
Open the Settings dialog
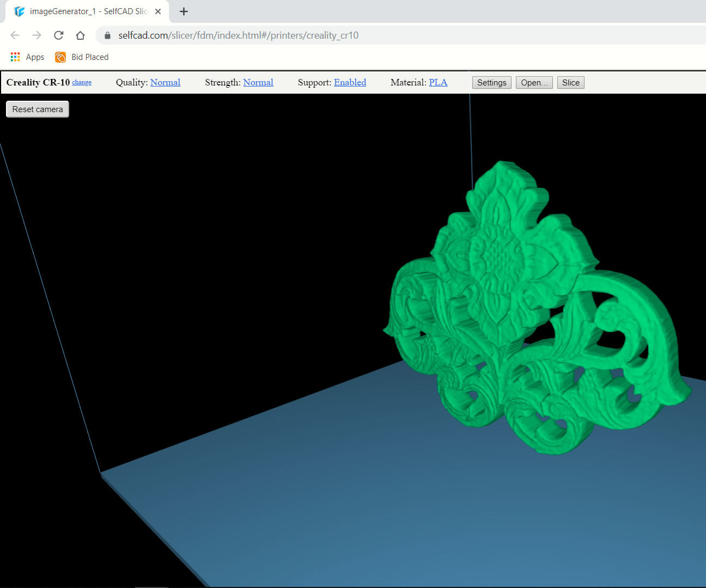click(491, 82)
